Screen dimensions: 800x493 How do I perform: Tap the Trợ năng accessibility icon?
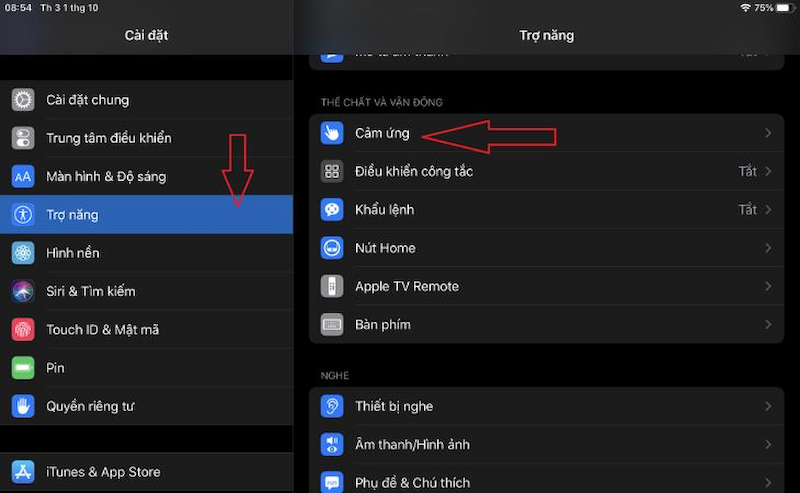23,215
